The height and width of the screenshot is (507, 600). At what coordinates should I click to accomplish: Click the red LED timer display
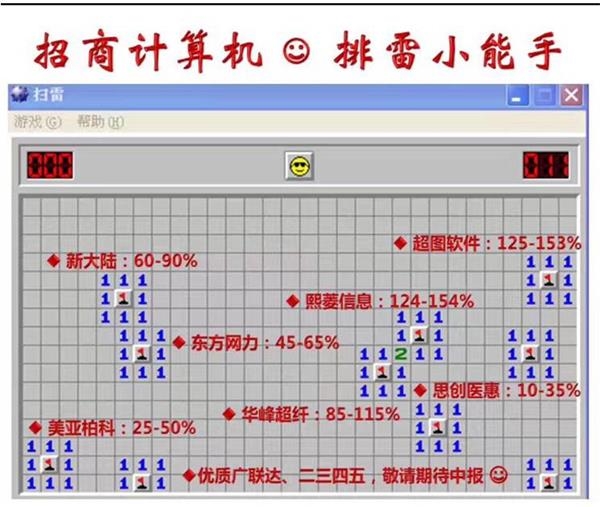click(x=546, y=165)
